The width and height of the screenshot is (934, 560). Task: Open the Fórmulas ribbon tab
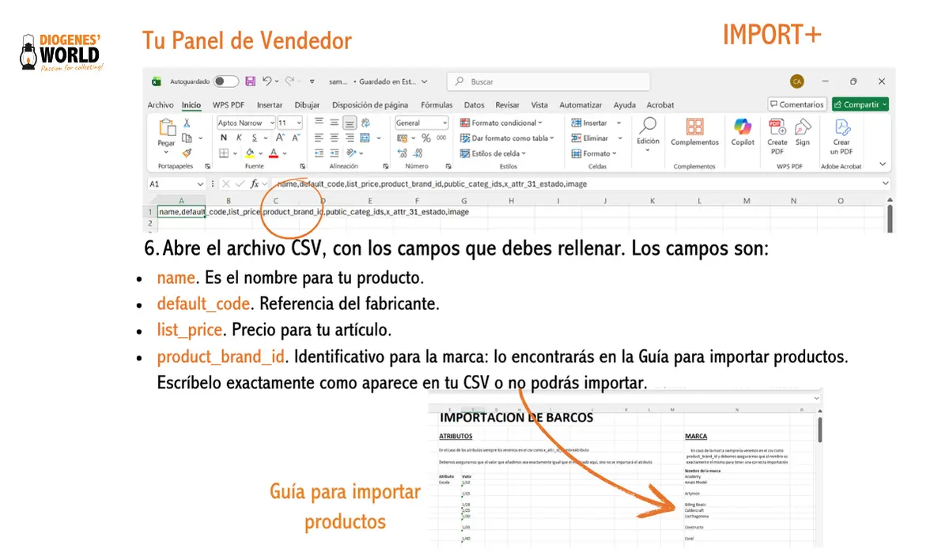[x=437, y=104]
